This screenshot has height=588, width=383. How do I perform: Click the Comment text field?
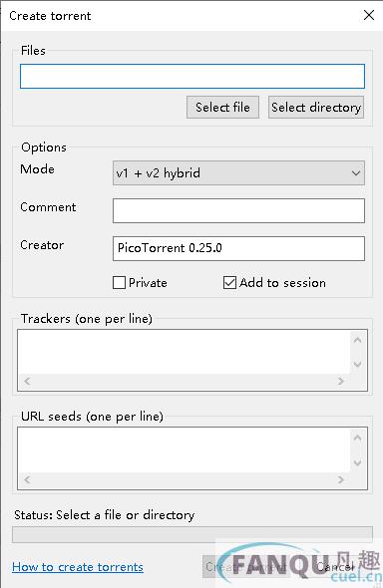pyautogui.click(x=238, y=210)
